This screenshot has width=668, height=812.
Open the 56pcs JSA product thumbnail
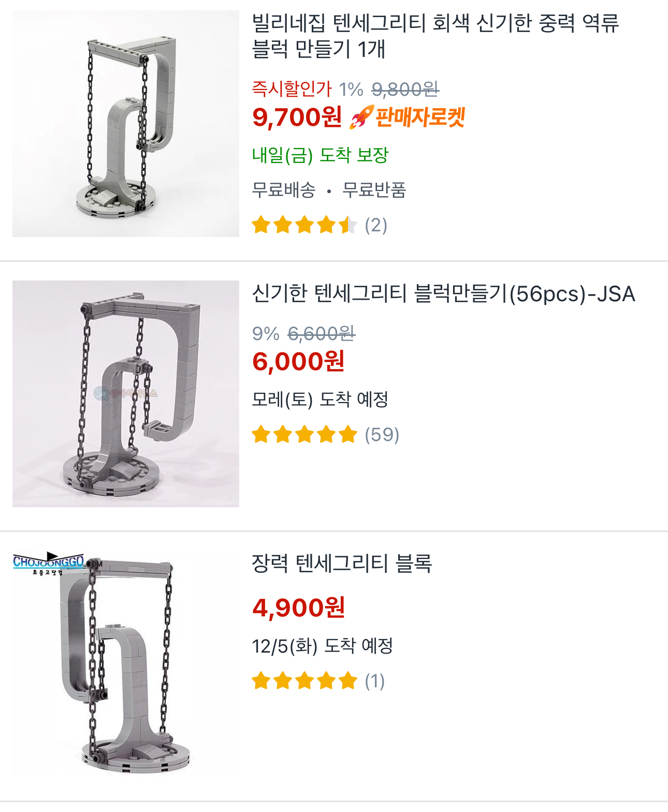tap(126, 394)
